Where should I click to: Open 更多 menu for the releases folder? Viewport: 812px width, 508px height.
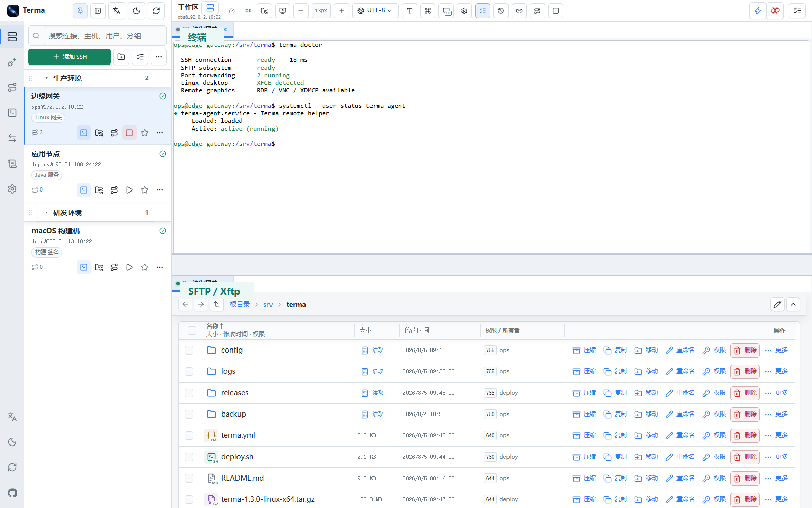(776, 393)
